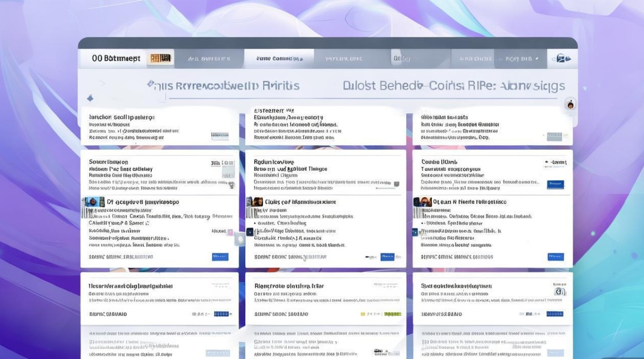Click the round badge icon in bottom-right card
The image size is (644, 359).
(558, 292)
